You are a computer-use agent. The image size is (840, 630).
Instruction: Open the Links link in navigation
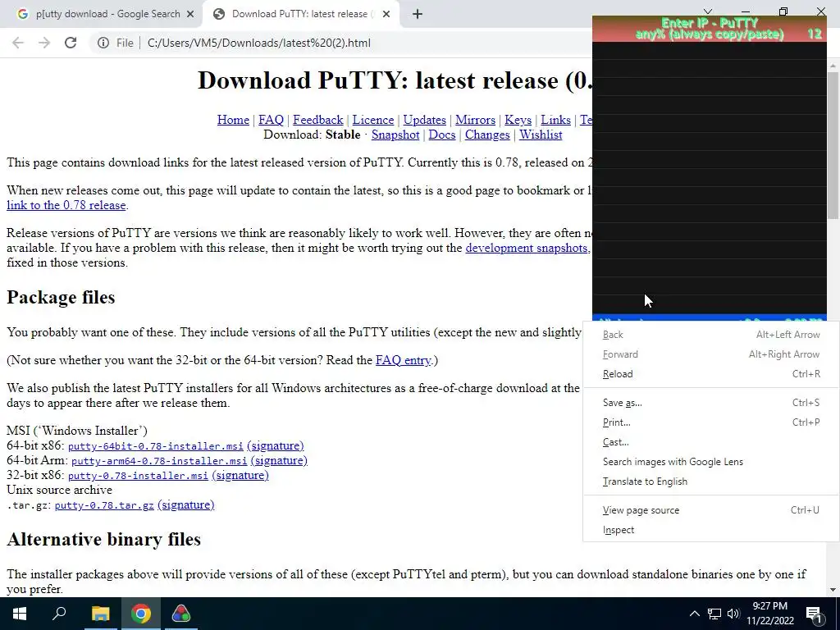555,120
